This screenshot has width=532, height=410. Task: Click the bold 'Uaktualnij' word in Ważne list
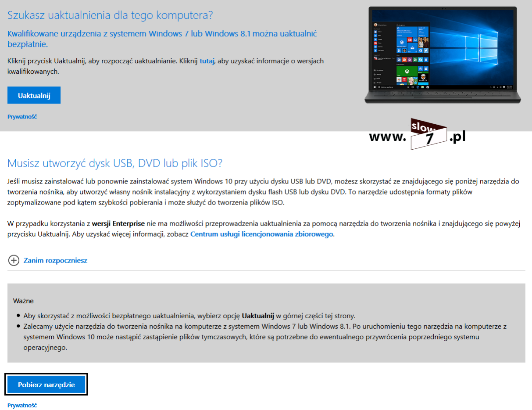tap(258, 316)
